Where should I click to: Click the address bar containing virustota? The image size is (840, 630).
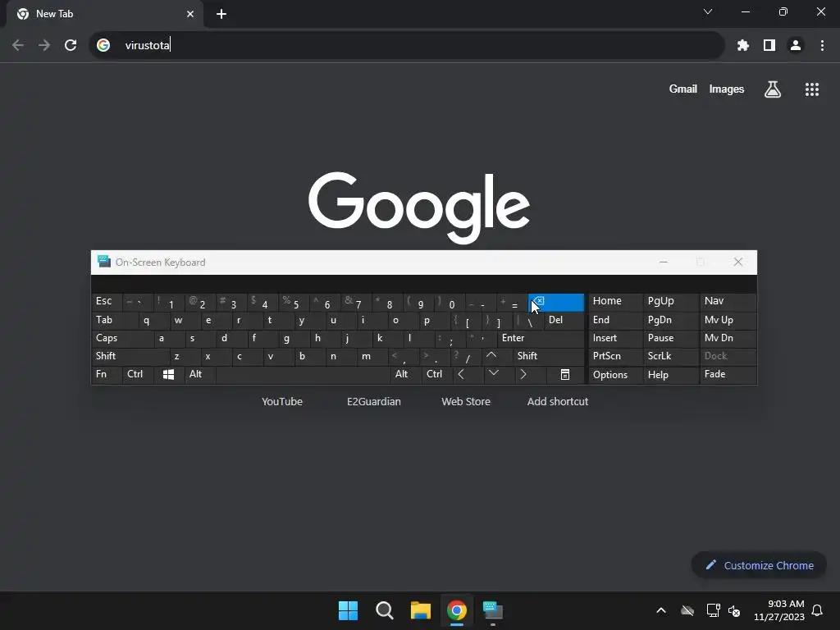[407, 46]
